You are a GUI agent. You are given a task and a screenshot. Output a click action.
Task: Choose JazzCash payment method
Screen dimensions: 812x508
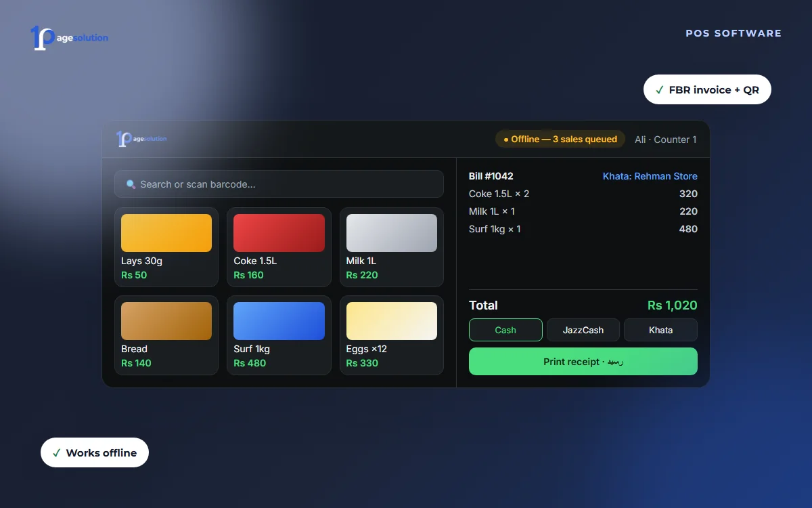pyautogui.click(x=583, y=330)
